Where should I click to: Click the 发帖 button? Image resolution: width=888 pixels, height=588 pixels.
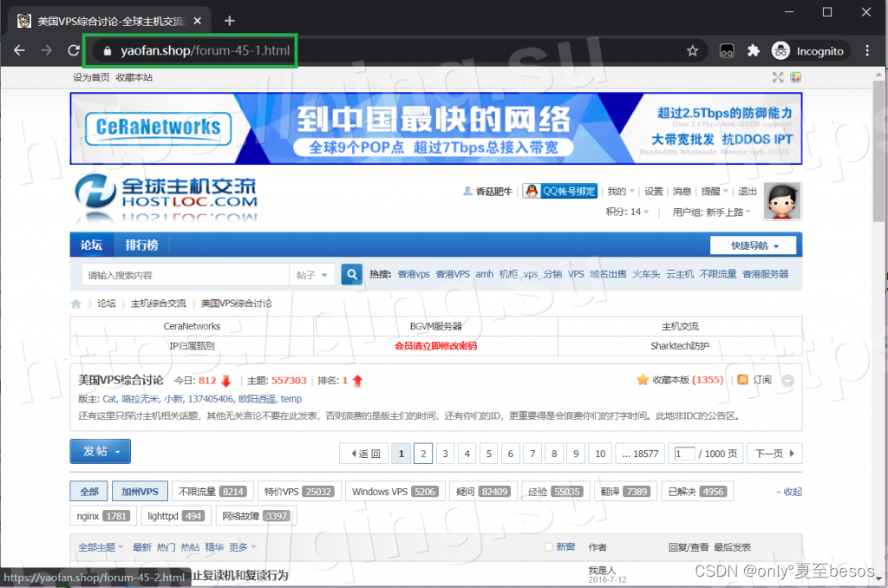(99, 451)
